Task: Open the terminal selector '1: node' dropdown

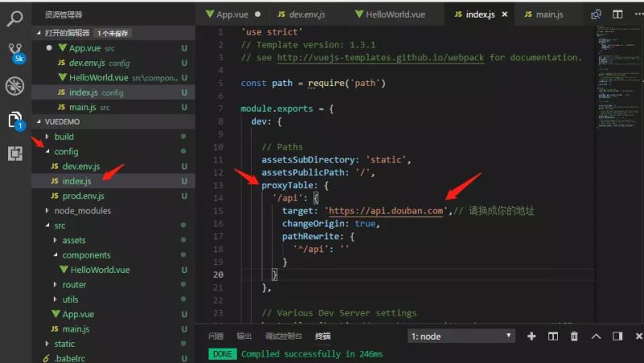Action: click(460, 336)
